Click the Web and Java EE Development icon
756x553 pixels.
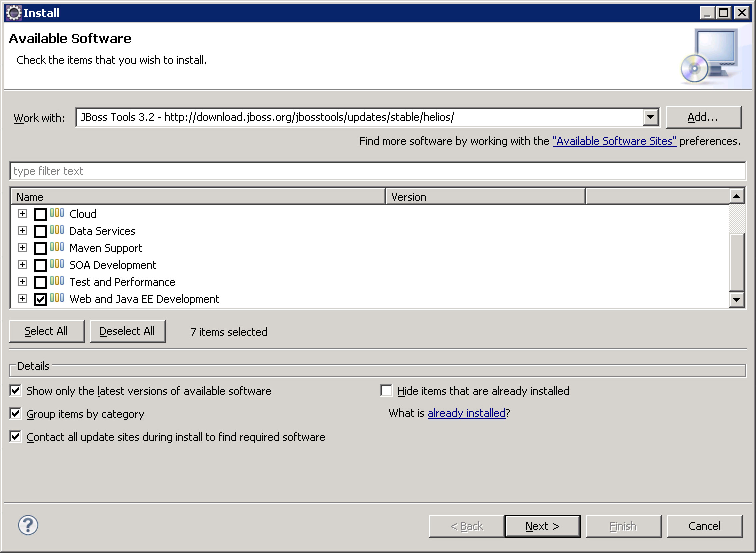57,298
